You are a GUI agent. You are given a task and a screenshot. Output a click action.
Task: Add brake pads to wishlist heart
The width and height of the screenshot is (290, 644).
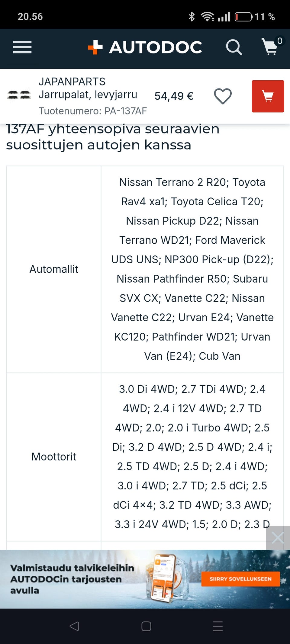click(223, 96)
